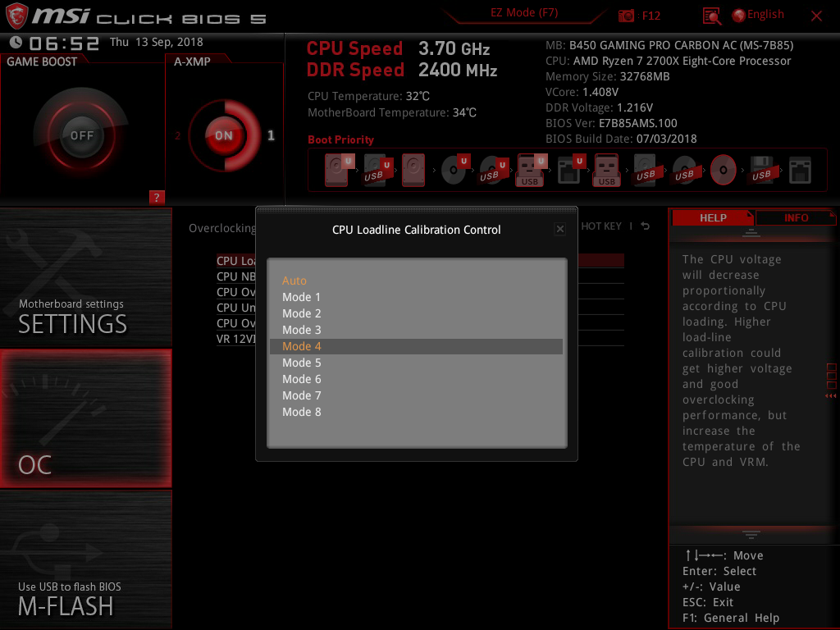Click the back arrow next to HOT KEY
The height and width of the screenshot is (630, 840).
tap(645, 226)
